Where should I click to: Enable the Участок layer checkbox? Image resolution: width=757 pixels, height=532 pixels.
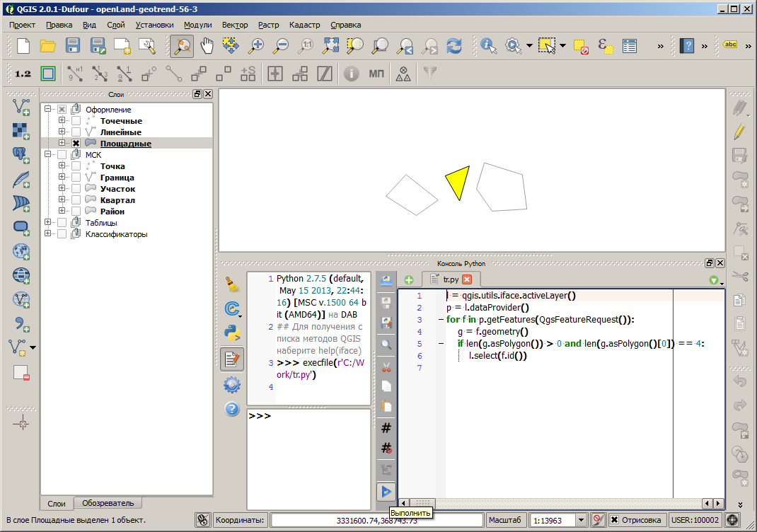76,189
